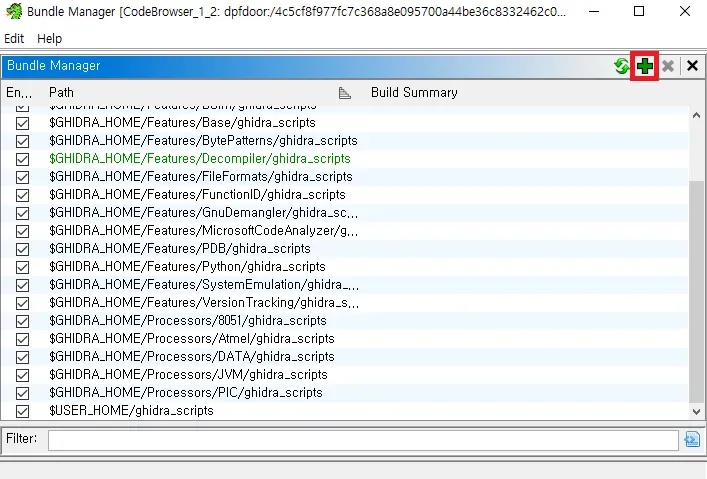Toggle checkbox for FunctionID ghidra_scripts

22,195
